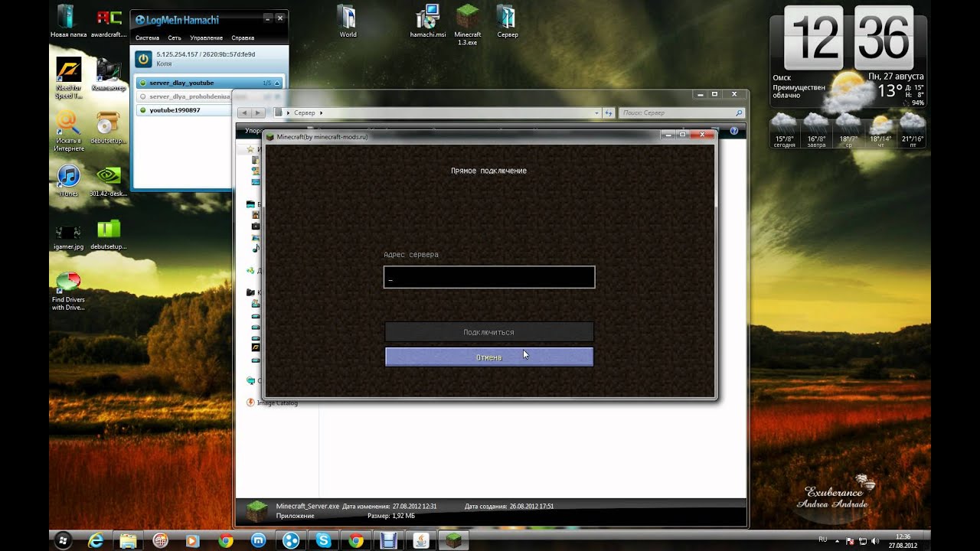This screenshot has height=551, width=980.
Task: Click the Explorer back navigation button
Action: tap(245, 112)
